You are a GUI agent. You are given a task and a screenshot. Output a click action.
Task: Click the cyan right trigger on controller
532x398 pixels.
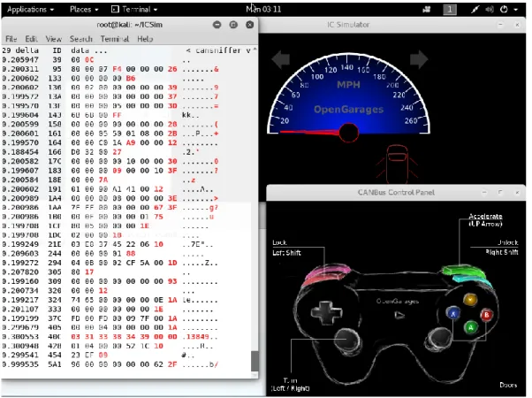tap(472, 281)
